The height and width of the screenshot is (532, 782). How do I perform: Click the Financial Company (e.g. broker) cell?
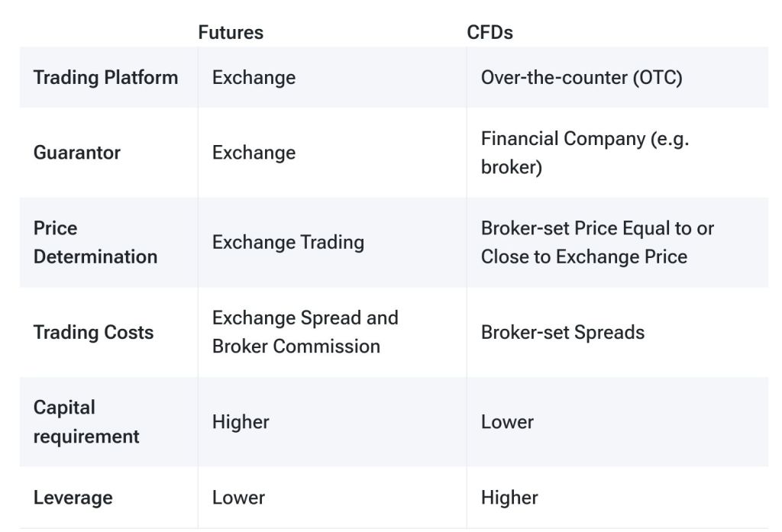point(584,153)
